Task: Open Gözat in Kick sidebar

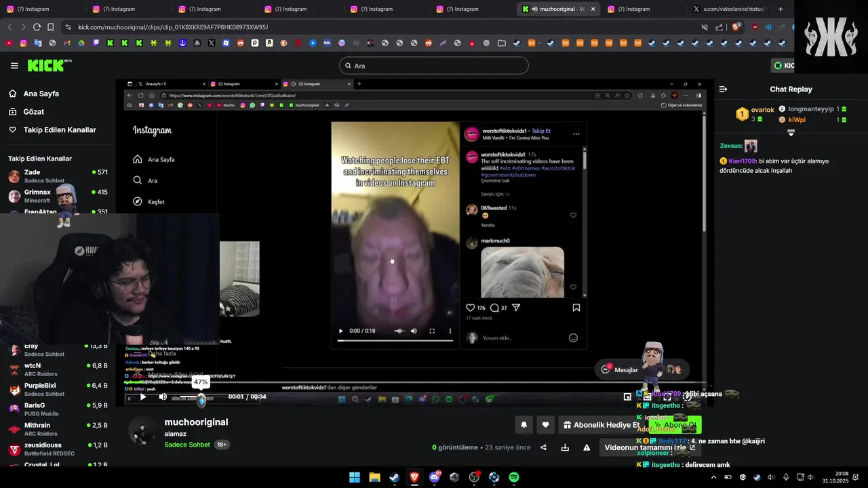Action: point(58,112)
